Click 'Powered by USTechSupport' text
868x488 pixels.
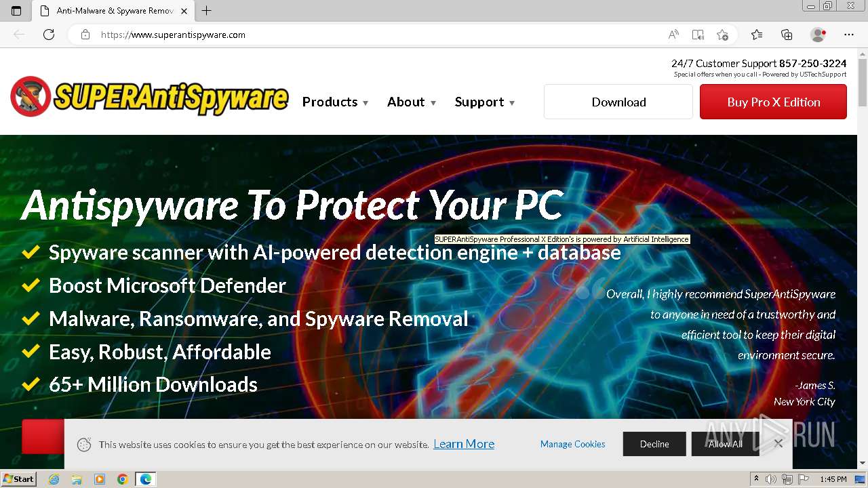(x=804, y=75)
